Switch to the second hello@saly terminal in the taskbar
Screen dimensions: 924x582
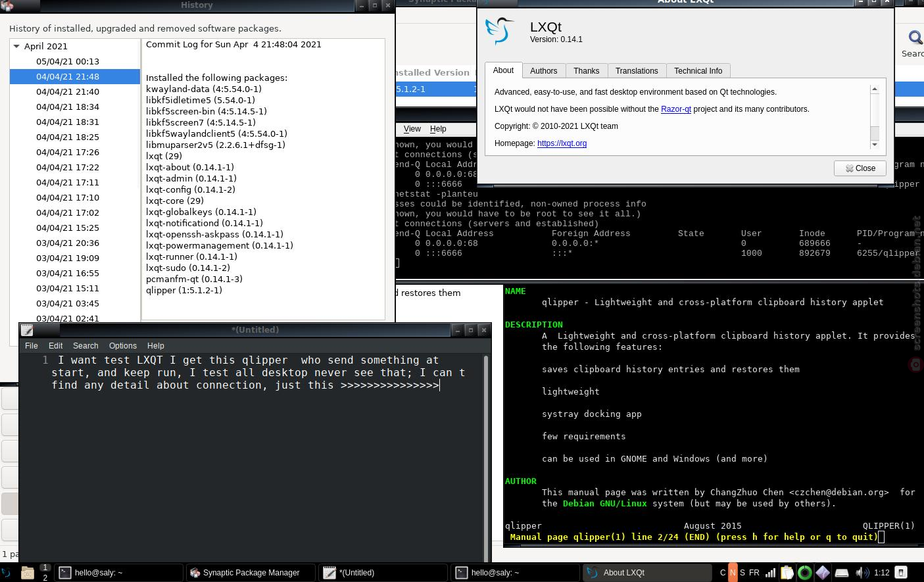click(515, 573)
